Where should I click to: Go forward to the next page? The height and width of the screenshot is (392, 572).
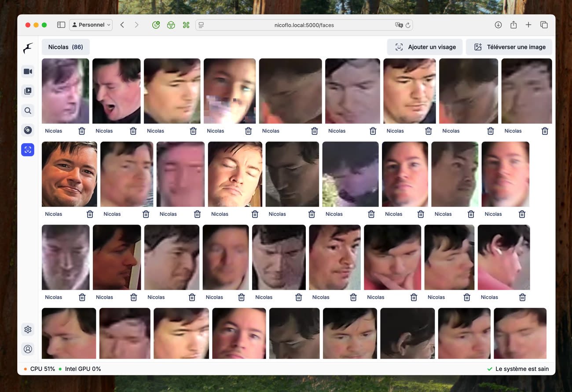coord(136,25)
